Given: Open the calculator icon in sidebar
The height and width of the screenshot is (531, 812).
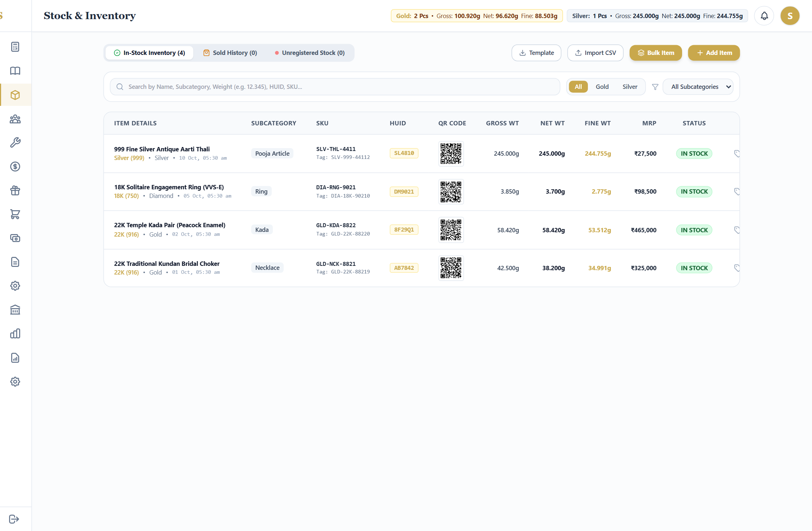Looking at the screenshot, I should point(15,47).
